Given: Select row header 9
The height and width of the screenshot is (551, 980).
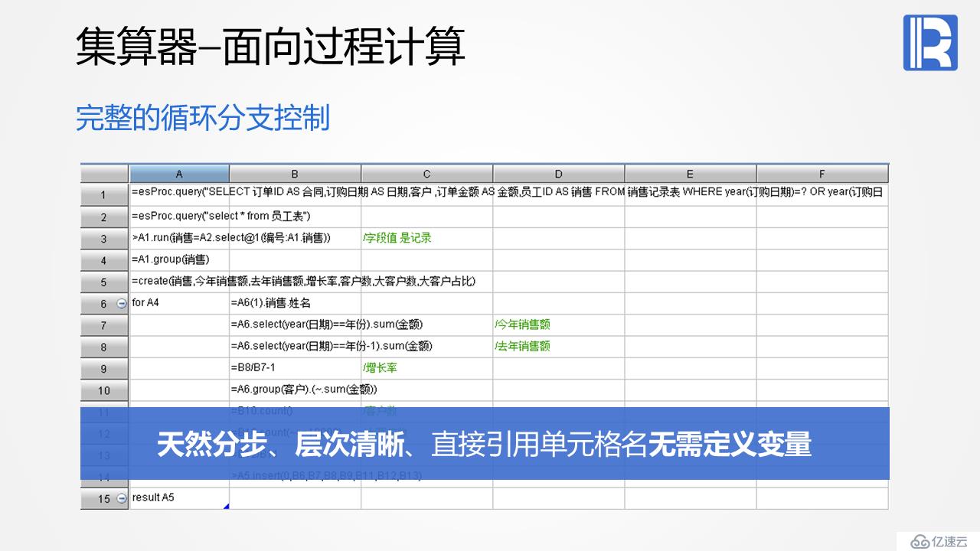Looking at the screenshot, I should click(104, 369).
